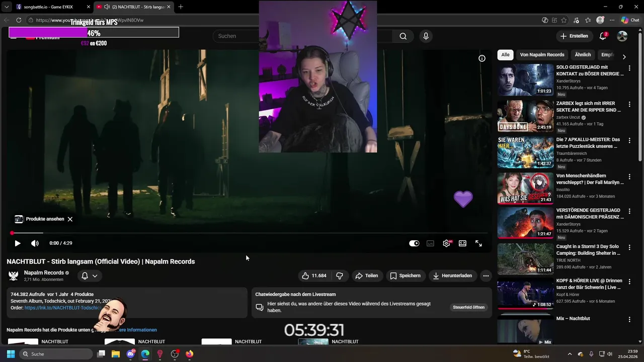Open the Copilot Chat button
The width and height of the screenshot is (644, 362).
point(630,20)
